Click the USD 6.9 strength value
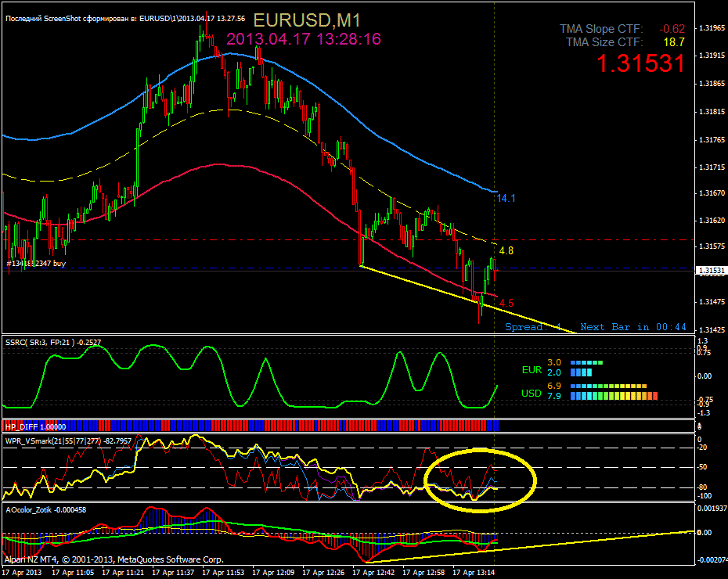Viewport: 728px width, 579px height. pyautogui.click(x=554, y=386)
